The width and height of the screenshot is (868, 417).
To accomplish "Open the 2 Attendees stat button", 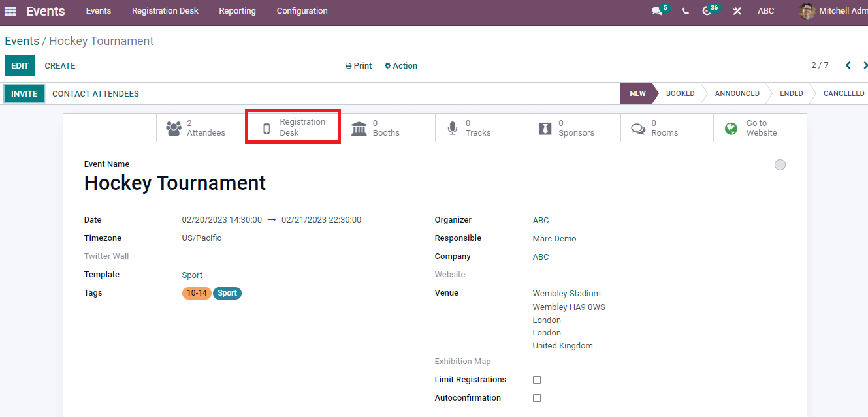I will click(202, 128).
